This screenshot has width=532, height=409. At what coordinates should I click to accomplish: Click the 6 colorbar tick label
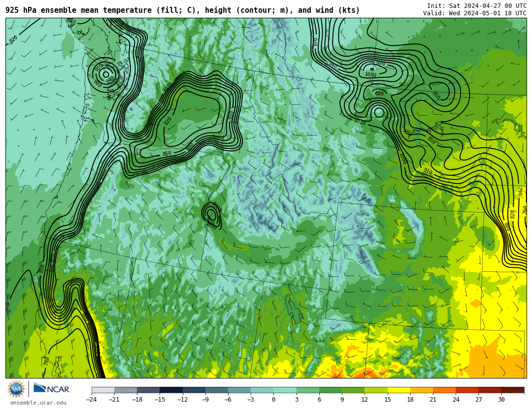(319, 400)
